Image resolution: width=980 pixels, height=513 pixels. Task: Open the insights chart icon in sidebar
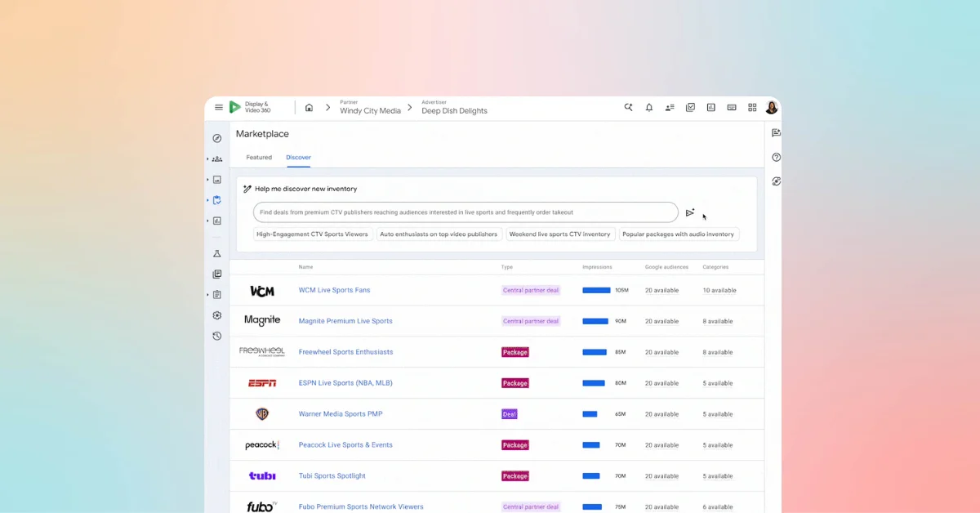(x=217, y=221)
